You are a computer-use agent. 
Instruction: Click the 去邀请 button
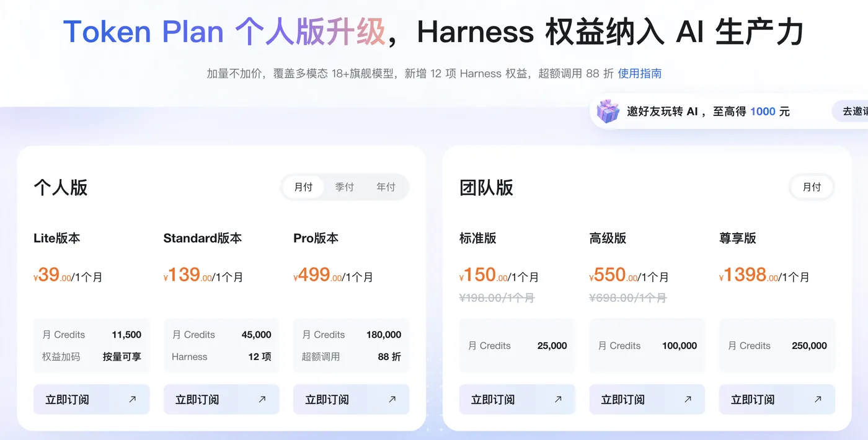850,112
